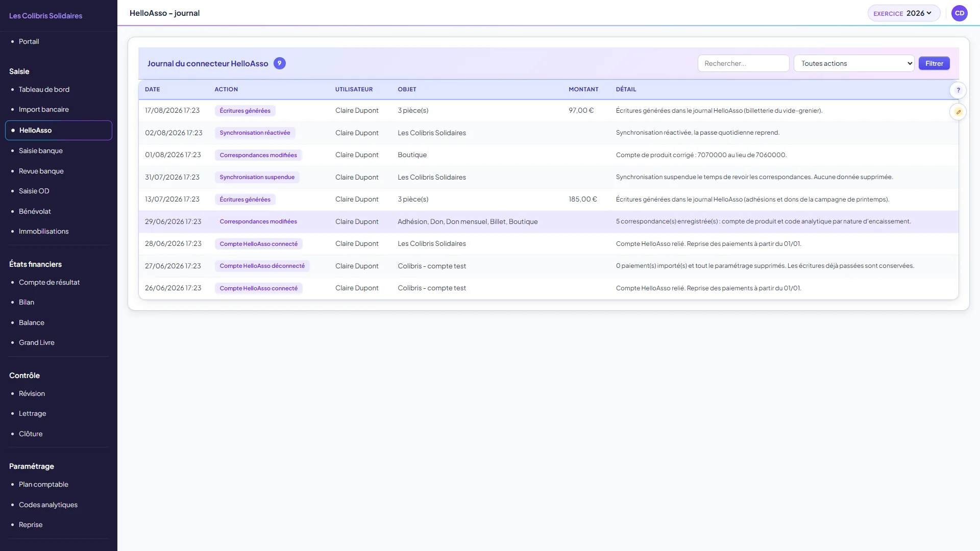Image resolution: width=980 pixels, height=551 pixels.
Task: Open Plan comptable settings
Action: tap(43, 484)
